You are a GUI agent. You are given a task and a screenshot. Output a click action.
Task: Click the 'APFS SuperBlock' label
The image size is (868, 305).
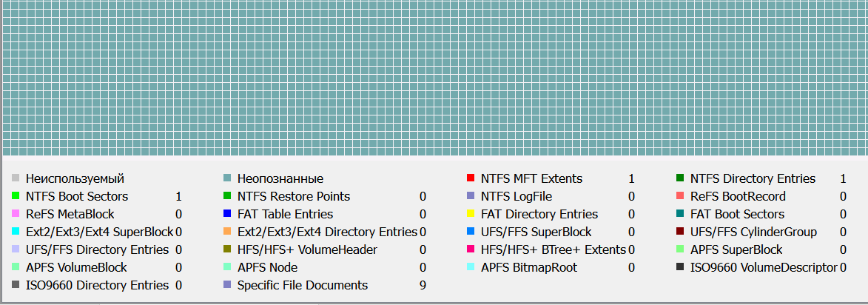coord(736,249)
